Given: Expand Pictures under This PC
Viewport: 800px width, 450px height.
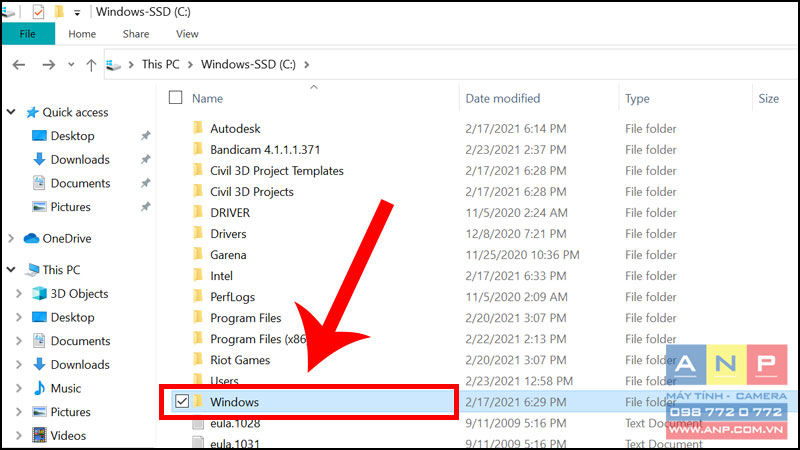Looking at the screenshot, I should pyautogui.click(x=19, y=412).
